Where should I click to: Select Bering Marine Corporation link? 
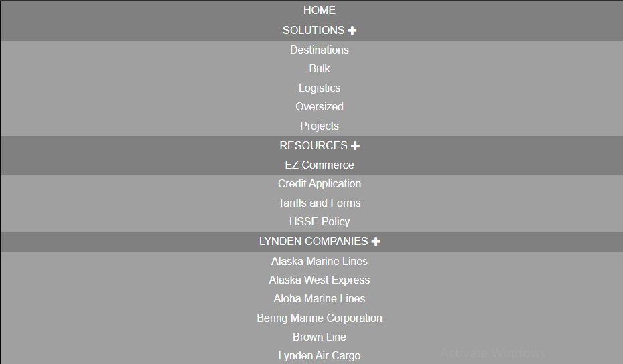[x=320, y=318]
